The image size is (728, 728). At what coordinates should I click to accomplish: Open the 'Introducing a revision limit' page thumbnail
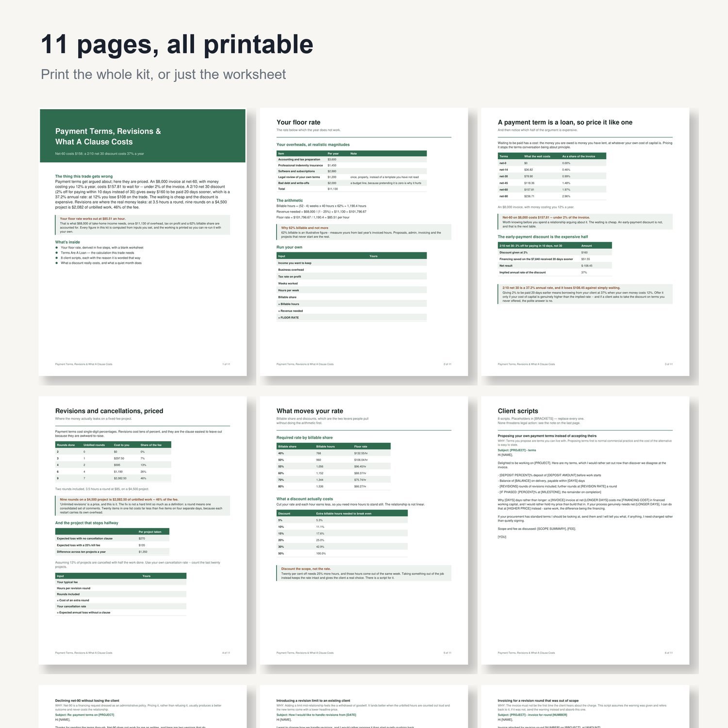tap(364, 707)
